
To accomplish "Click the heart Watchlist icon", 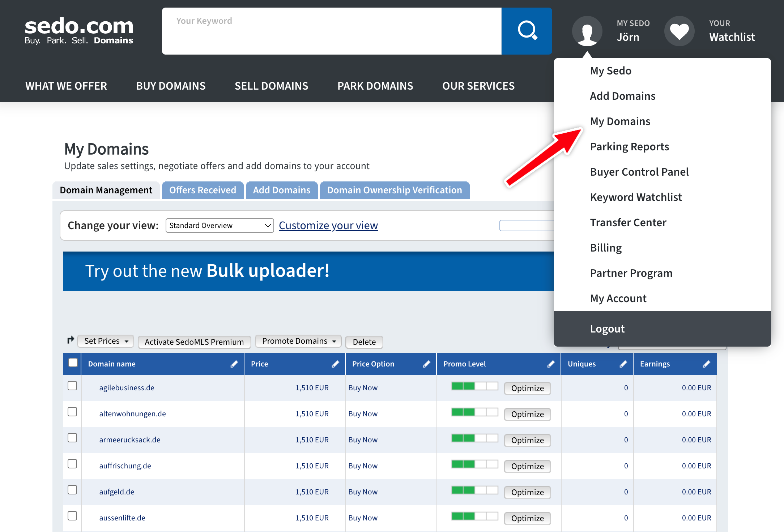I will 679,31.
